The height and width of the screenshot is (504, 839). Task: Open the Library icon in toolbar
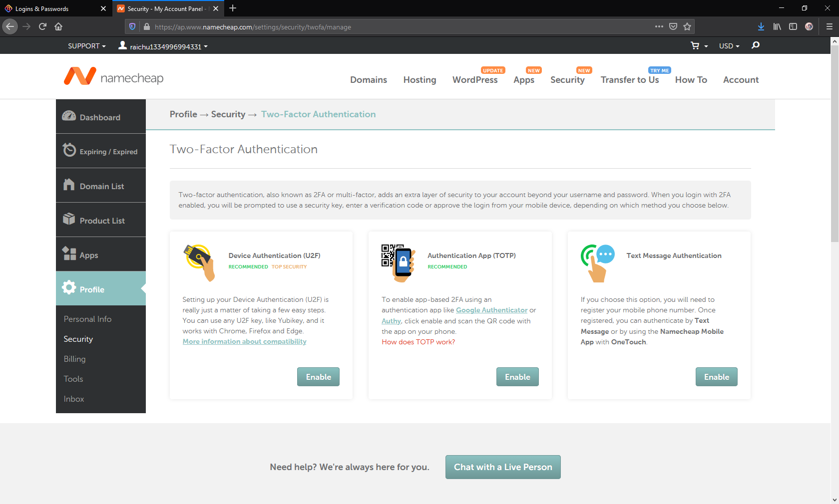777,26
